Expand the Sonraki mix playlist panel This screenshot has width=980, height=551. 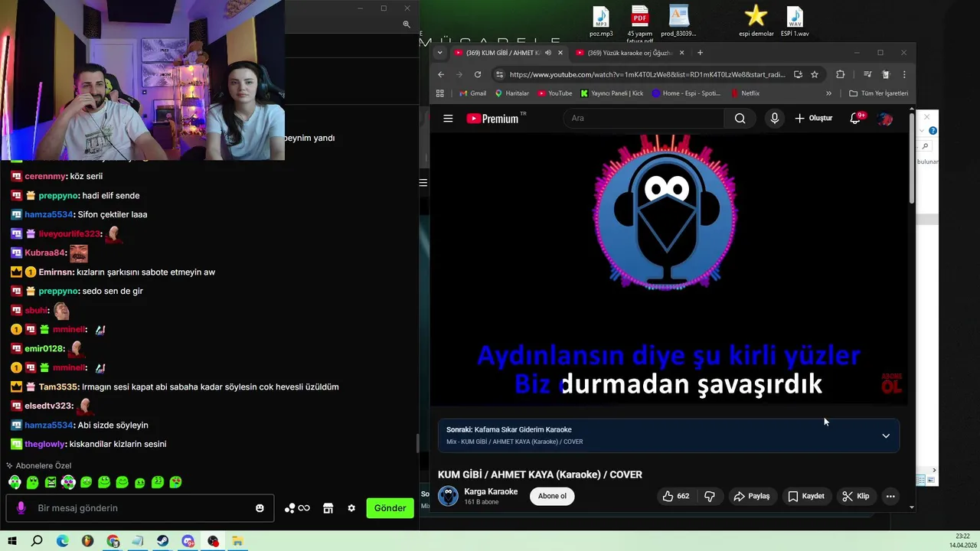point(886,435)
